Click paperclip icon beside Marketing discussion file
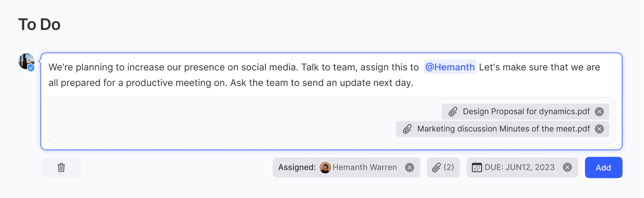 coord(407,129)
